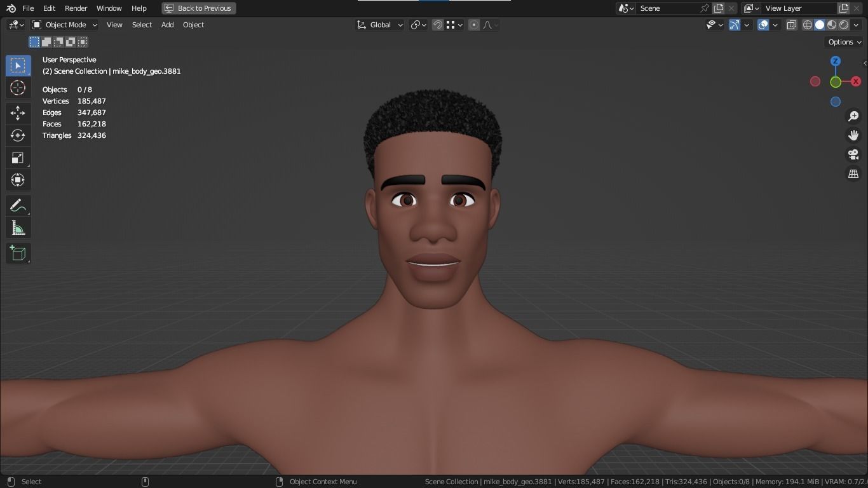Toggle the pin scene to workspace icon
Viewport: 868px width, 488px height.
coord(705,8)
